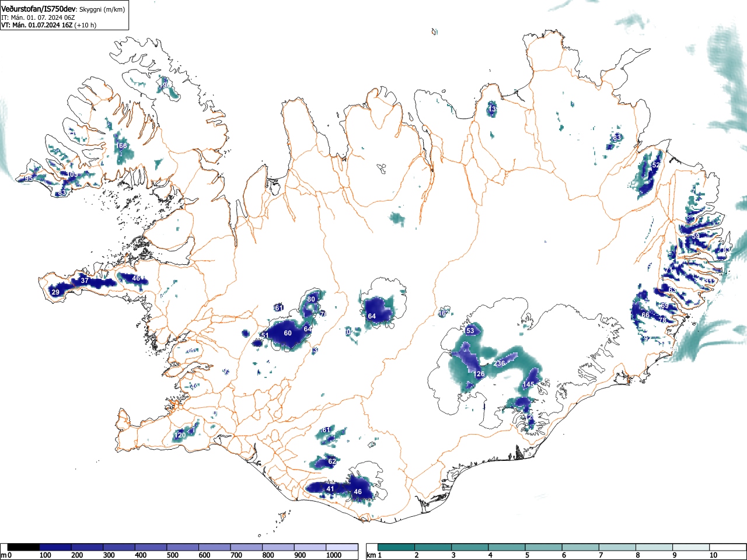Click the '62' value in south Iceland
This screenshot has width=747, height=560.
[332, 461]
